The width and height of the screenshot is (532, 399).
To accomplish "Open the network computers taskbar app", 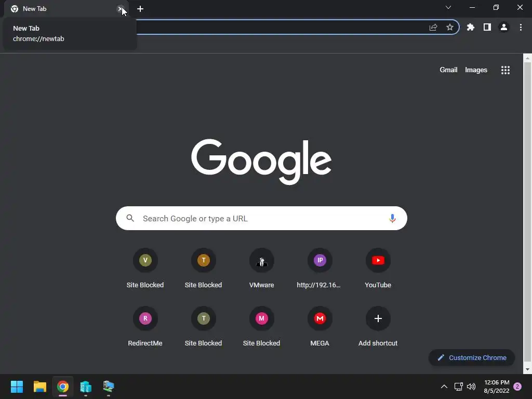I will tap(109, 387).
